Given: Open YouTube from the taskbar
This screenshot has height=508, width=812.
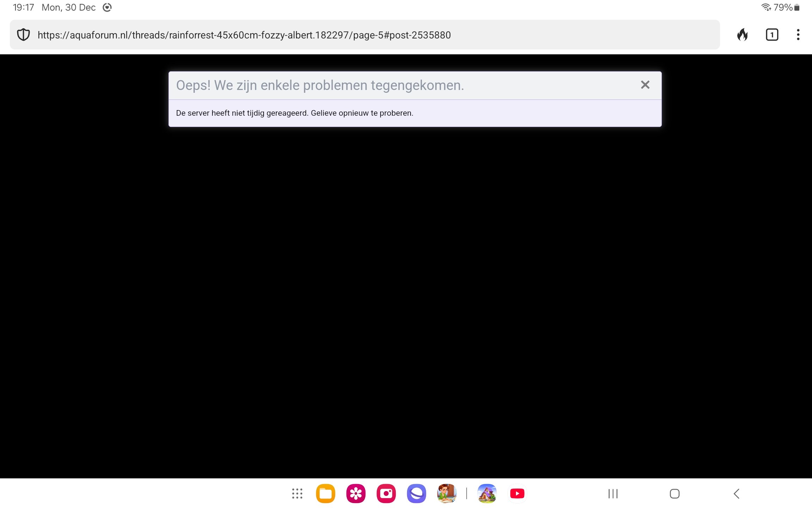Looking at the screenshot, I should click(517, 494).
